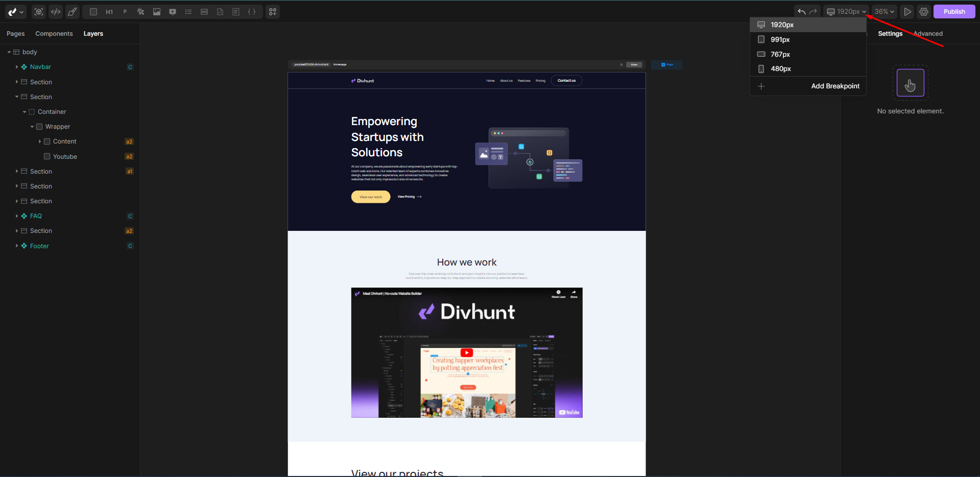This screenshot has width=980, height=477.
Task: Redo the last action
Action: point(813,12)
